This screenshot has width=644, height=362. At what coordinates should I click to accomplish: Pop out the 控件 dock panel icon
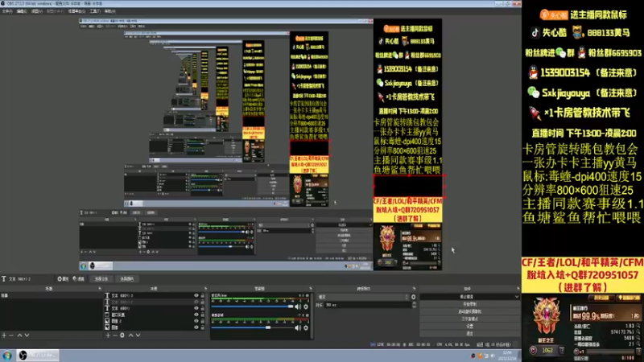pyautogui.click(x=518, y=289)
